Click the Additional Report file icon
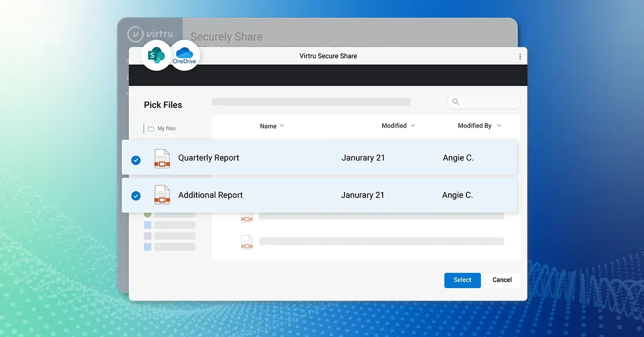Viewport: 644px width, 337px height. coord(162,195)
